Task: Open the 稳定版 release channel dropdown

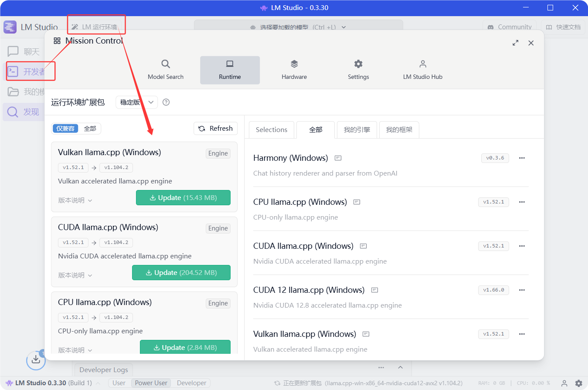Action: coord(136,102)
